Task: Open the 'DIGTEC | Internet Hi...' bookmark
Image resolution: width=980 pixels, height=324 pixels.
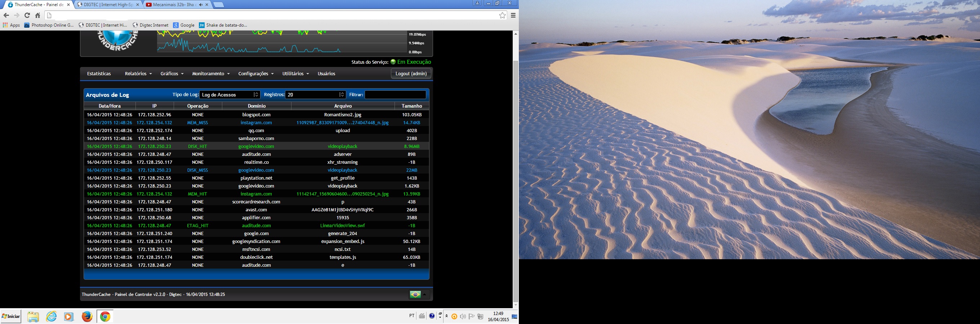Action: tap(103, 25)
